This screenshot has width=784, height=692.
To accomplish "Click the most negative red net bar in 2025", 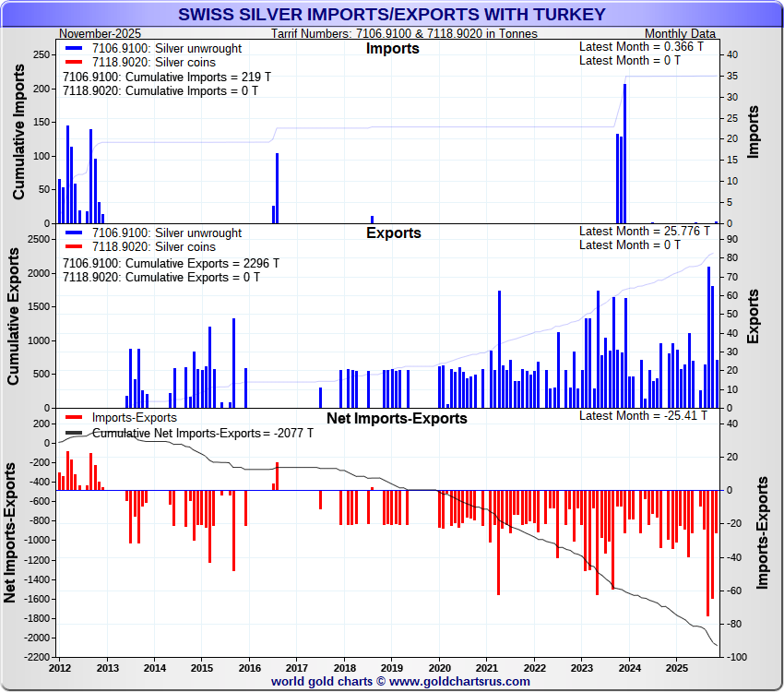I will tap(708, 554).
